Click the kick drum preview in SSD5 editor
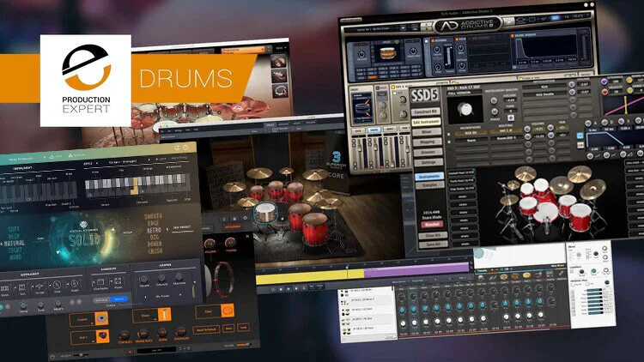Screen dimensions: 644x362 (x=465, y=109)
